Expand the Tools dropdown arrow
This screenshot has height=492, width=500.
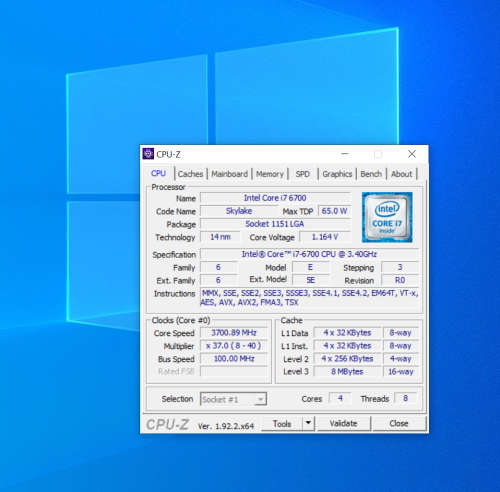[308, 423]
